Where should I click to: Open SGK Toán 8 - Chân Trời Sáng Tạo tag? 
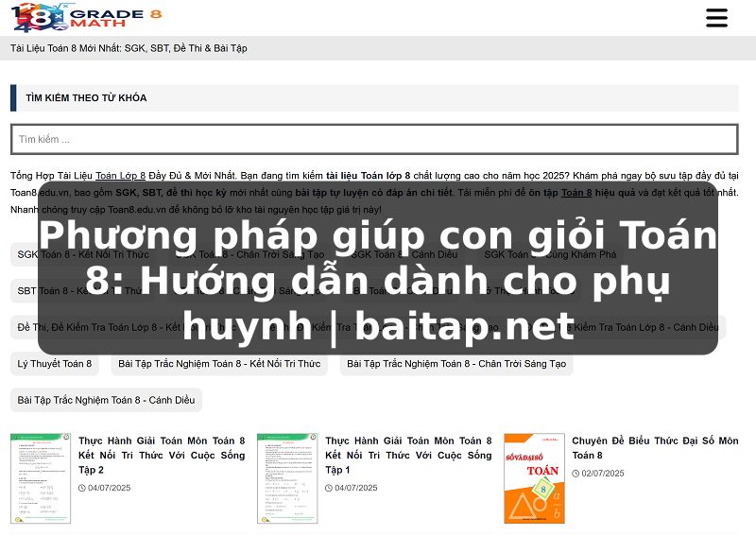249,254
